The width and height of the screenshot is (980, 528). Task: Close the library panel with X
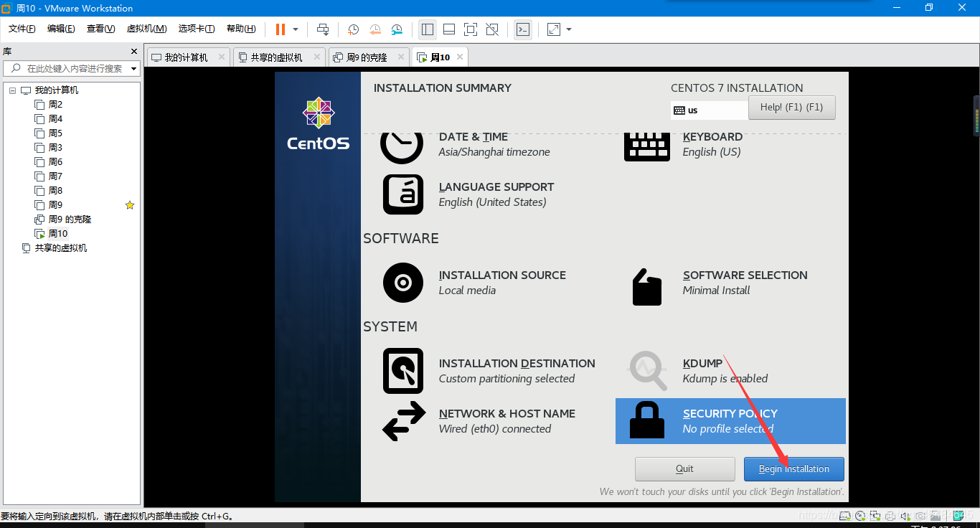133,52
